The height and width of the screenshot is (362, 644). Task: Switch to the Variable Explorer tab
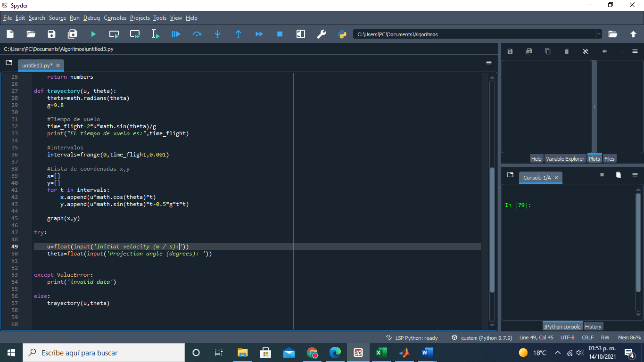(565, 159)
